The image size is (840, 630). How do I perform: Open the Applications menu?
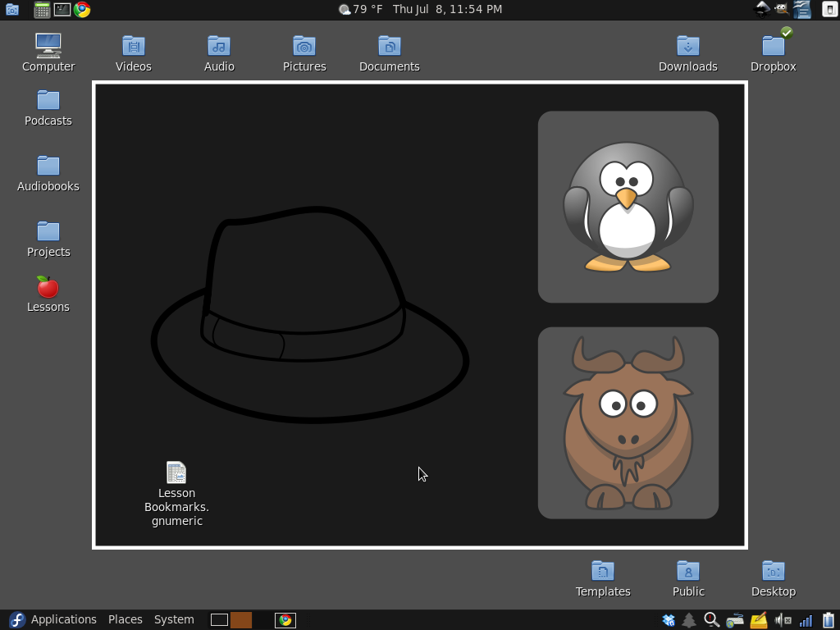pyautogui.click(x=64, y=620)
